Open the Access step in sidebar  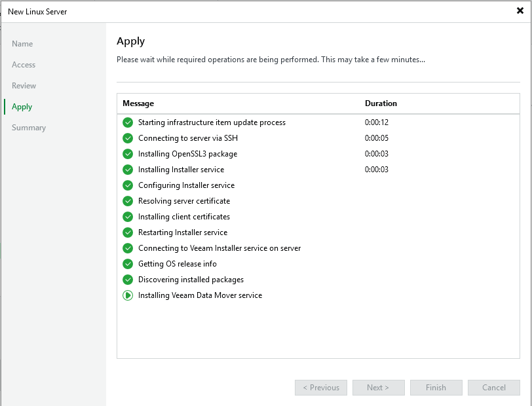point(24,65)
